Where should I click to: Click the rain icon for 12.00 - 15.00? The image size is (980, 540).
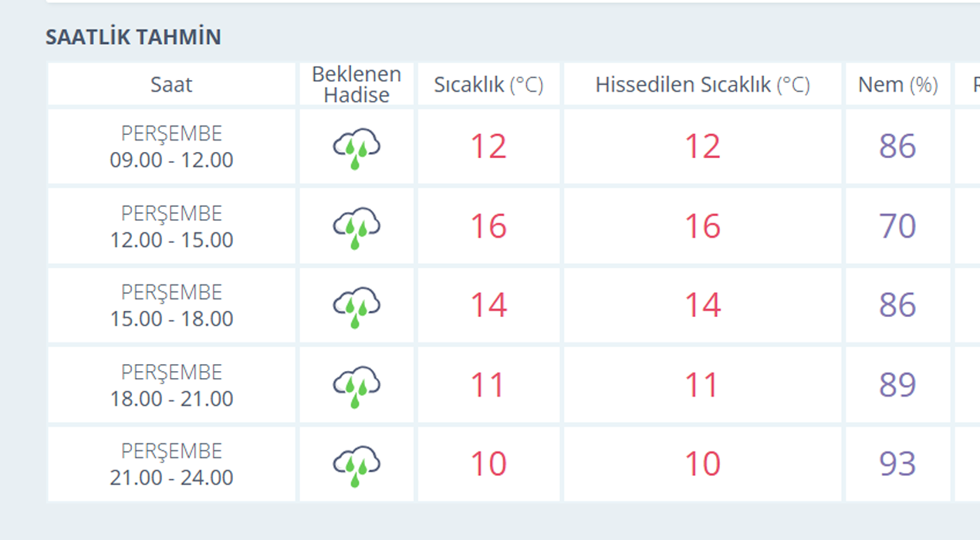357,228
